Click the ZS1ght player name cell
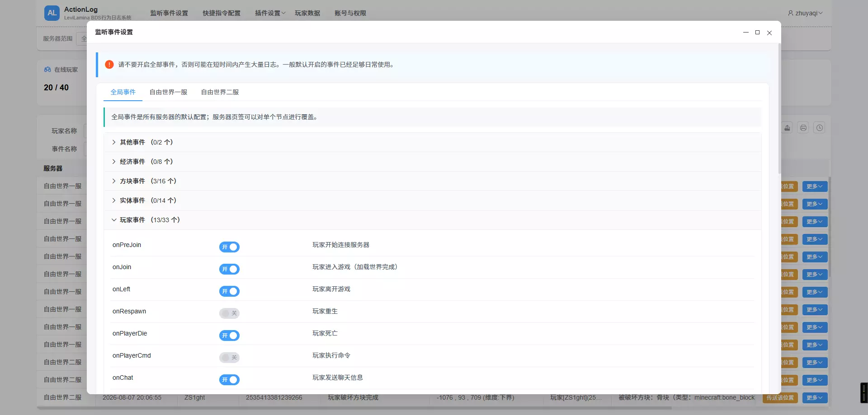868x415 pixels. [x=194, y=397]
